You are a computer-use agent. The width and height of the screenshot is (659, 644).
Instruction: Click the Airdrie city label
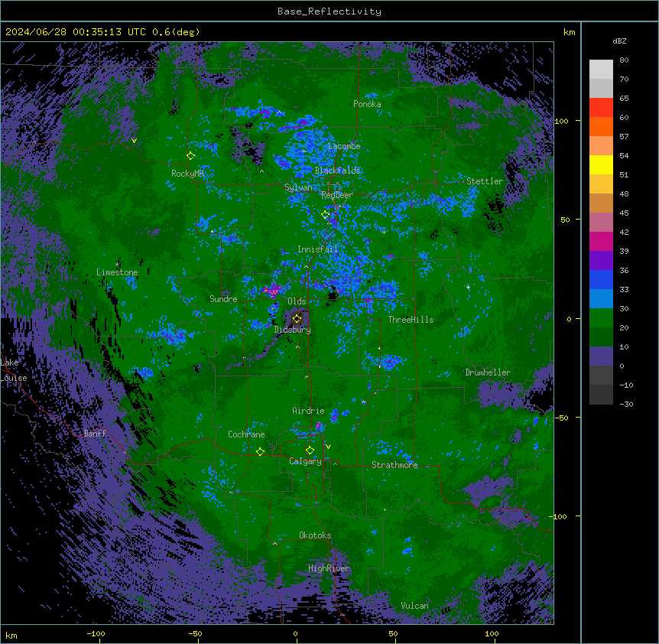click(x=309, y=411)
